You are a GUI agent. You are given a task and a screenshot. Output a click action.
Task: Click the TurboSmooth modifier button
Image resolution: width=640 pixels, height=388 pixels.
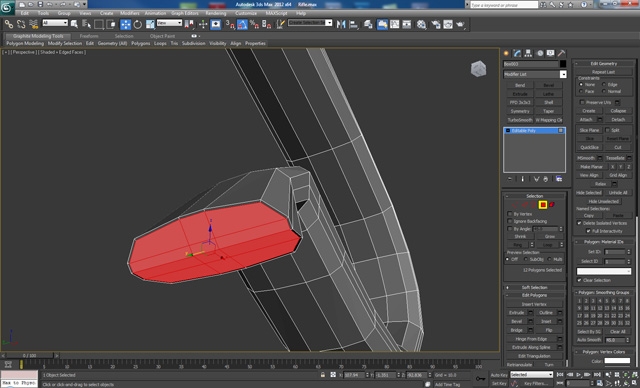[520, 120]
